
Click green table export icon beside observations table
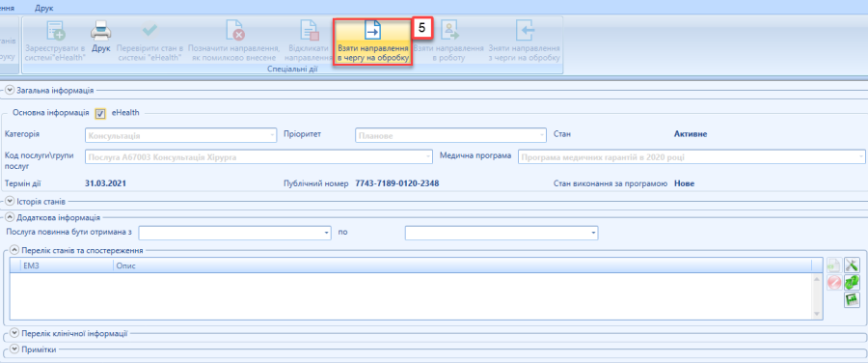tap(852, 300)
